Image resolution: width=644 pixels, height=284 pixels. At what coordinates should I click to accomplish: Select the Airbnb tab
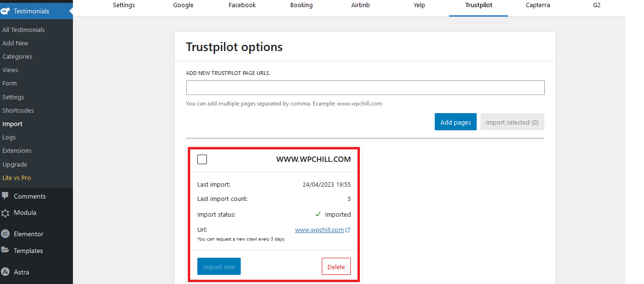(360, 5)
